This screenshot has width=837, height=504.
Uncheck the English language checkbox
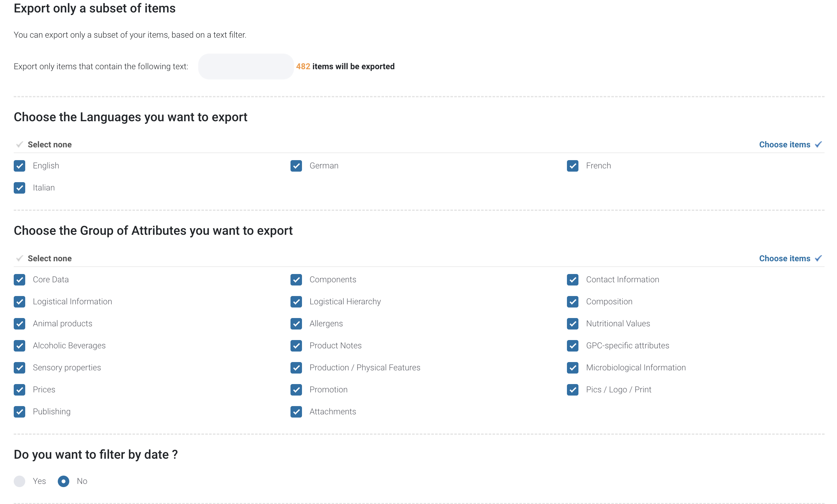[19, 166]
